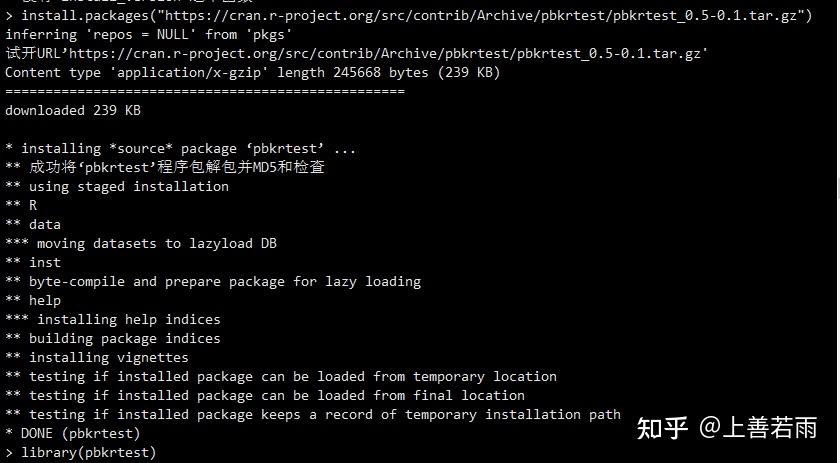
Task: Select the "downloaded 239 KB" line
Action: click(73, 110)
